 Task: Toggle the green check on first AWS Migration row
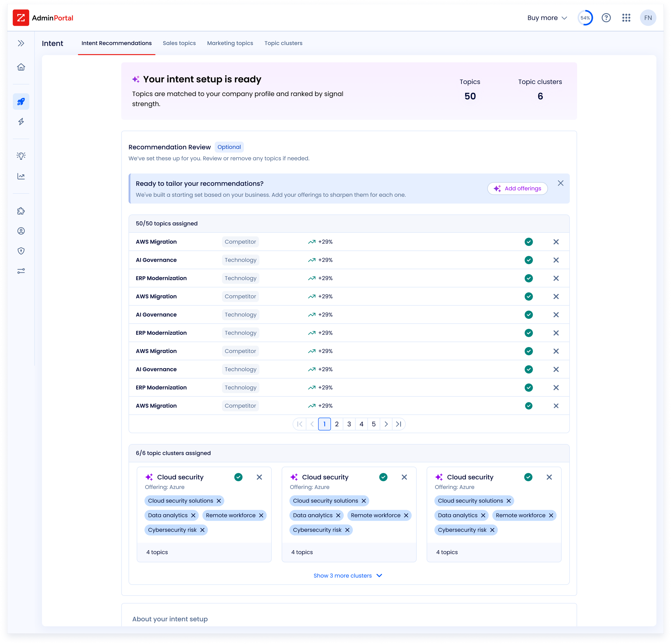[x=528, y=242]
